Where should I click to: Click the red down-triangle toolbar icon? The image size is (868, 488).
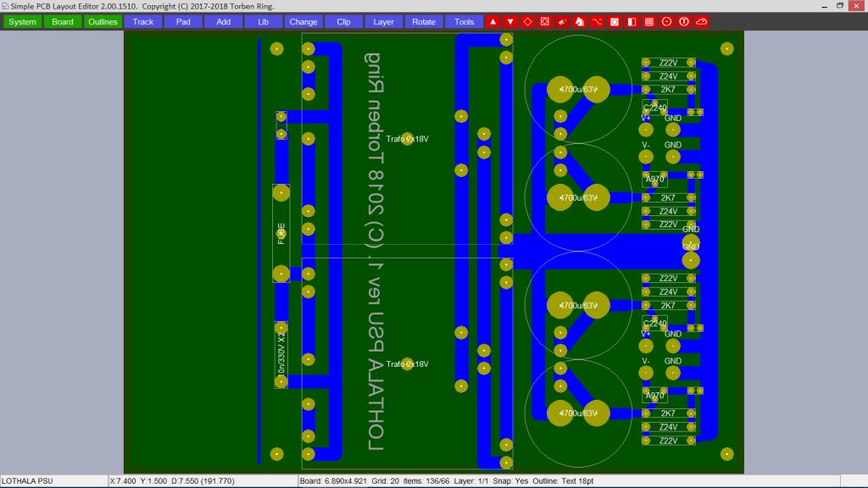[x=510, y=21]
